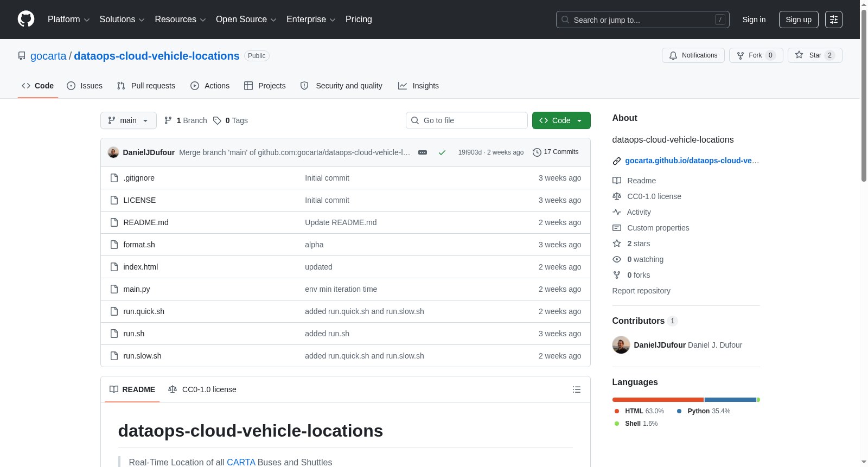Click the Python segment of languages bar
Image resolution: width=868 pixels, height=467 pixels.
click(730, 400)
